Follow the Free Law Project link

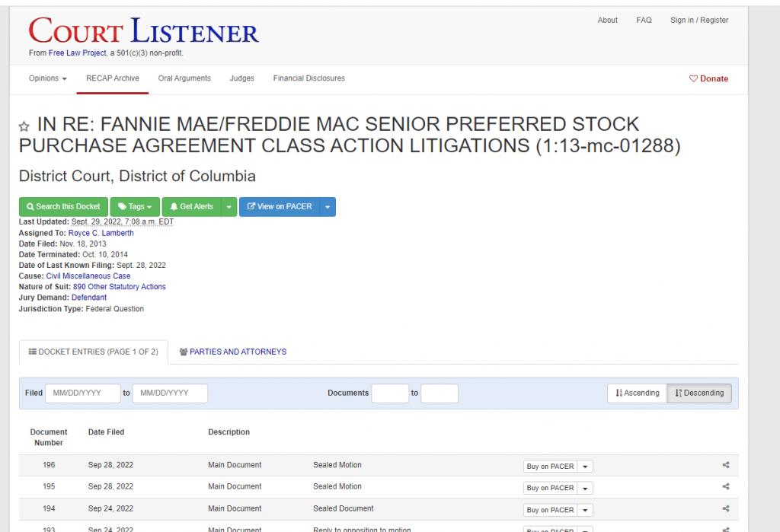tap(77, 53)
